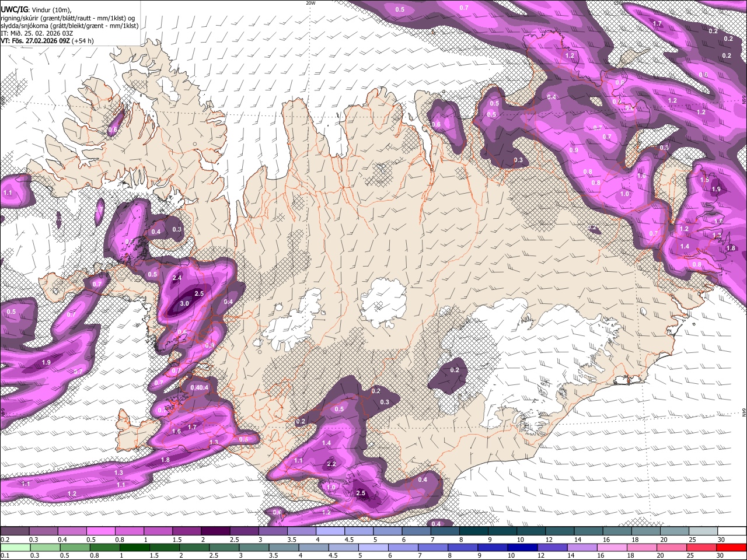The height and width of the screenshot is (560, 747).
Task: Click the '2.2' precipitation value on the map
Action: coord(331,464)
